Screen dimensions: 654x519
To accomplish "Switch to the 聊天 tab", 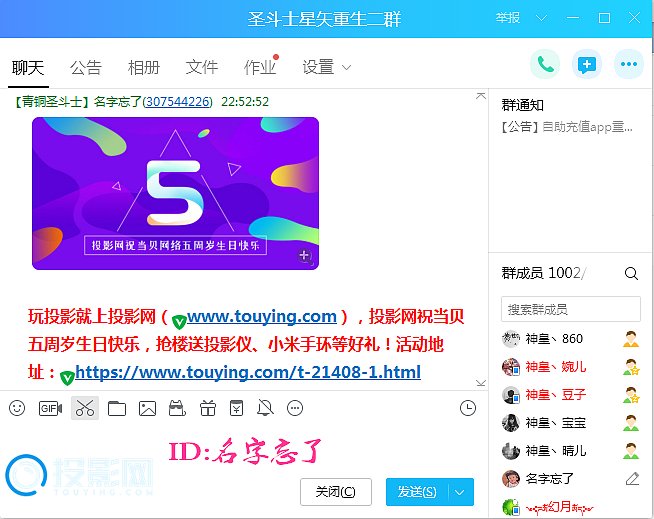I will click(28, 68).
